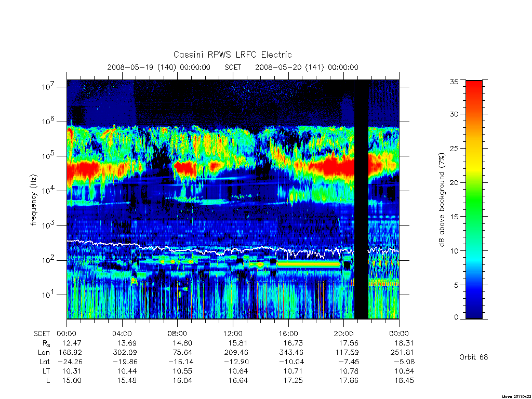Select Rs value 16.73
532x399 pixels.
[x=293, y=343]
